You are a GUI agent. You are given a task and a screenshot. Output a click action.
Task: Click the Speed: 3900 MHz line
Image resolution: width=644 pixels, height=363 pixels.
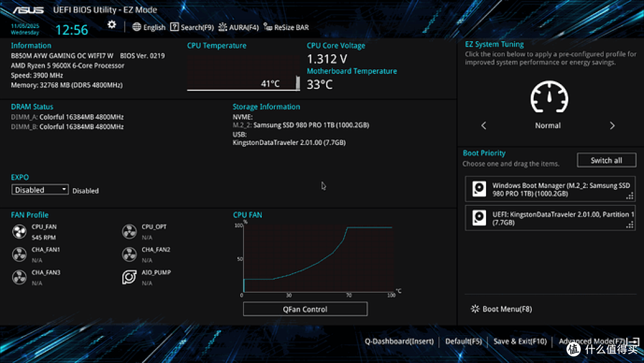[37, 75]
